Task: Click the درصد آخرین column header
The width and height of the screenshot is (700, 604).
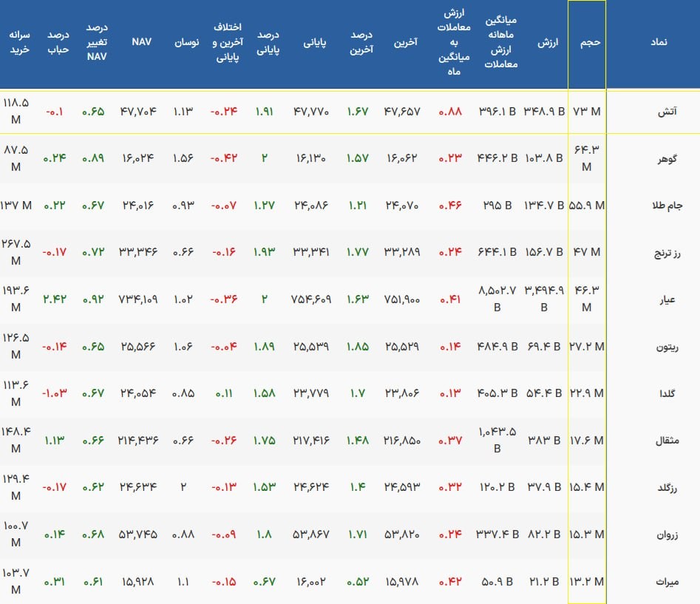Action: tap(361, 42)
